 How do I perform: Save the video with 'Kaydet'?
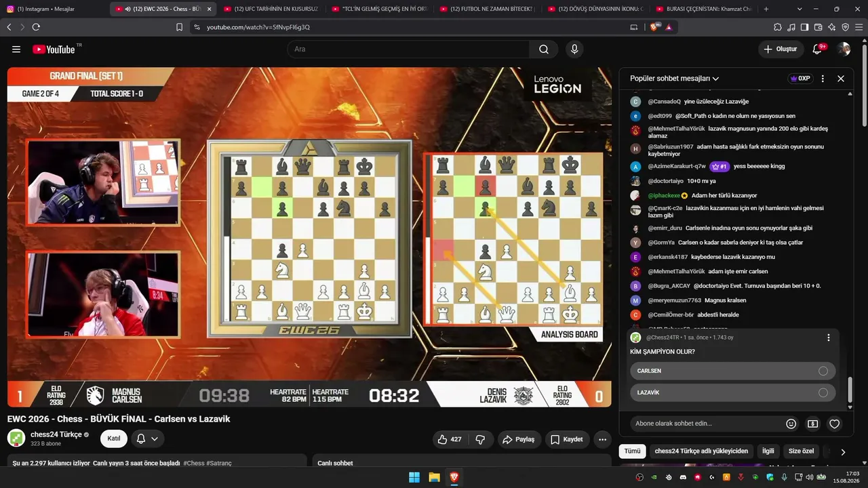[566, 439]
